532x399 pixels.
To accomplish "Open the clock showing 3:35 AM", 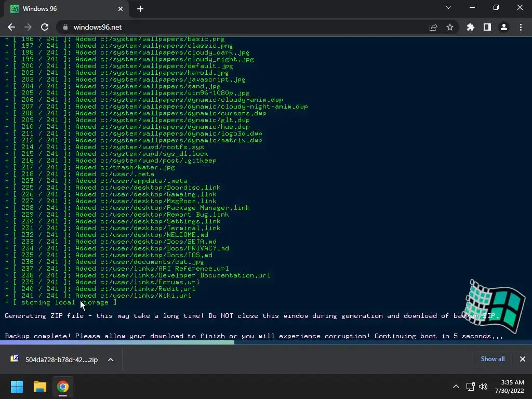I will tap(509, 387).
